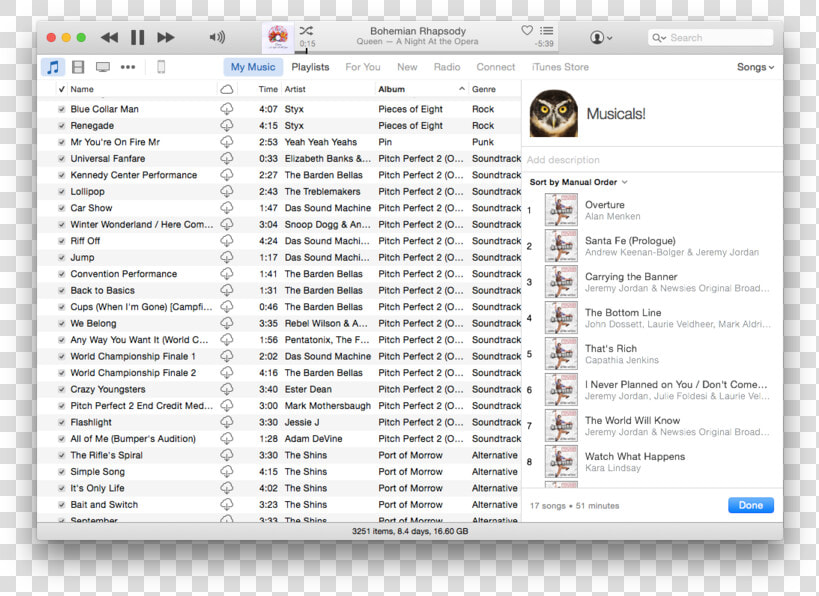The height and width of the screenshot is (596, 819).
Task: Select Carrying the Banner in playlist
Action: [x=653, y=282]
